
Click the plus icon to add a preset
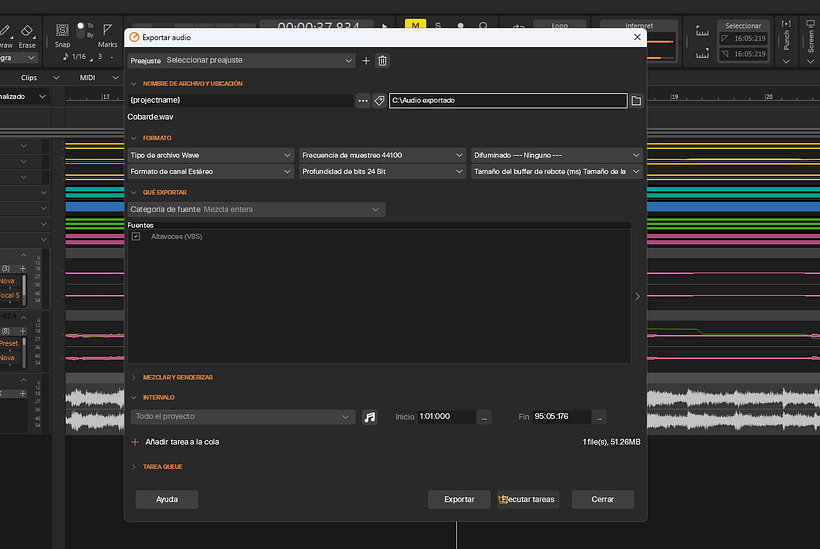[366, 61]
